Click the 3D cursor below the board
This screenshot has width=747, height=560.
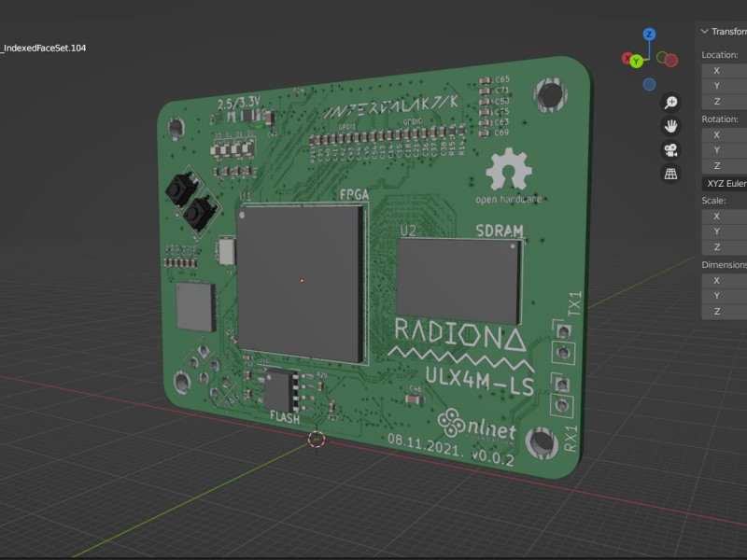coord(317,439)
